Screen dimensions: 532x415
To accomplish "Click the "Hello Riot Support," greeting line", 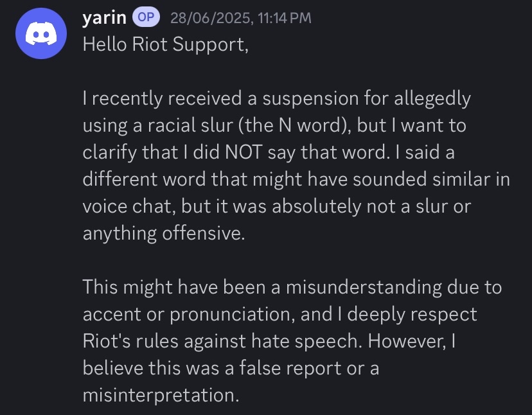I will point(164,45).
